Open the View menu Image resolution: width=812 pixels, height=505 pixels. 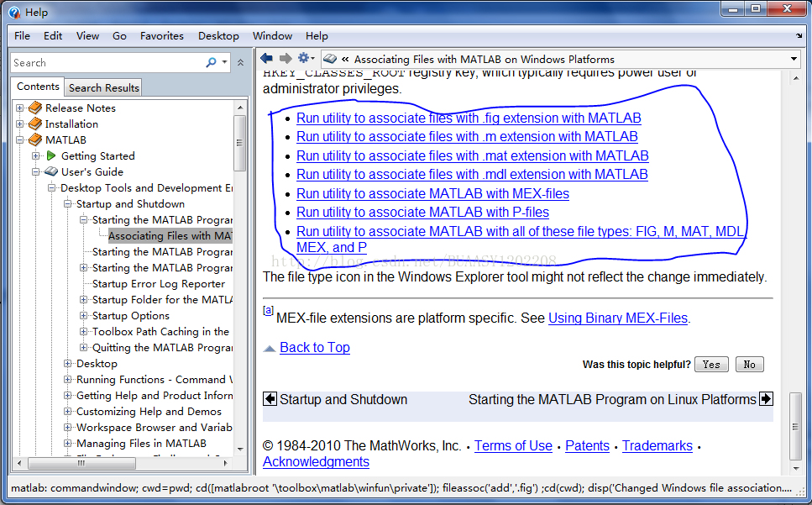(x=87, y=36)
